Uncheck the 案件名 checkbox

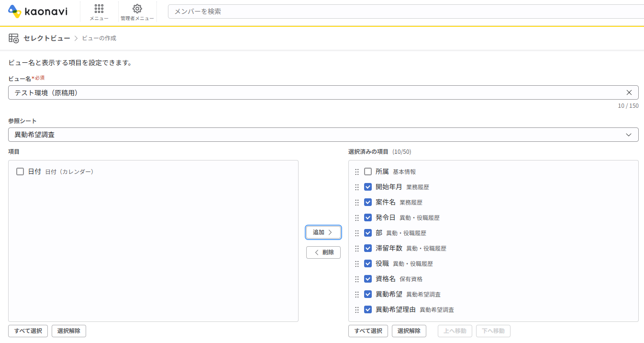(368, 202)
